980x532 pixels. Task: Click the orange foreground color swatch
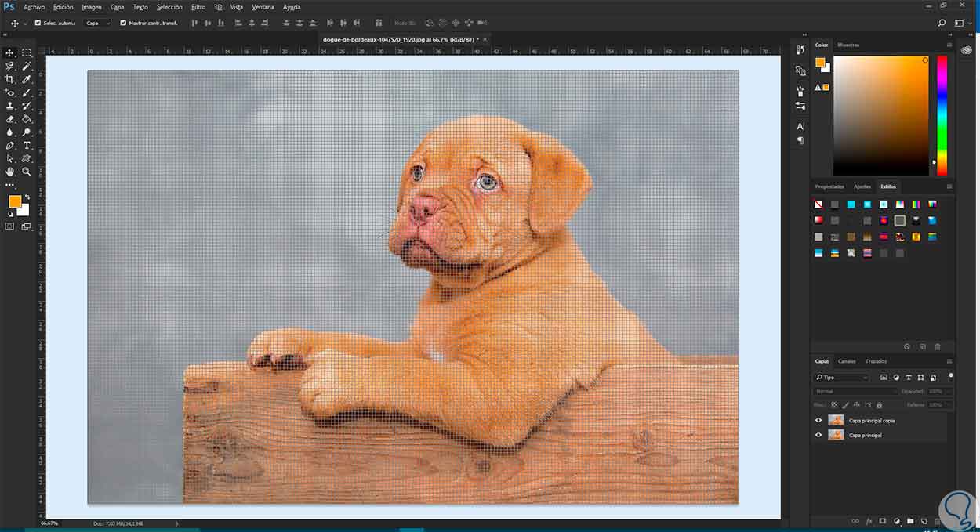[x=15, y=201]
